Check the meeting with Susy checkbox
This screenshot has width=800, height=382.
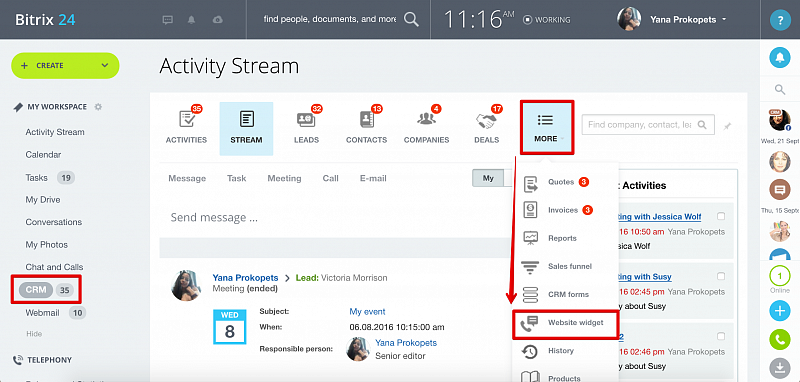pos(721,276)
